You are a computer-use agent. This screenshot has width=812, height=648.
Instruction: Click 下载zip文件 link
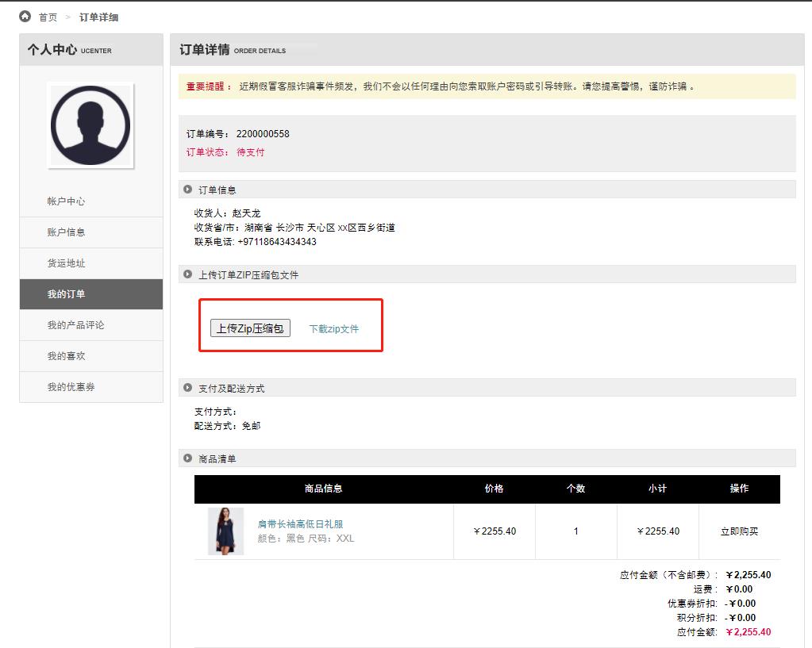tap(334, 328)
